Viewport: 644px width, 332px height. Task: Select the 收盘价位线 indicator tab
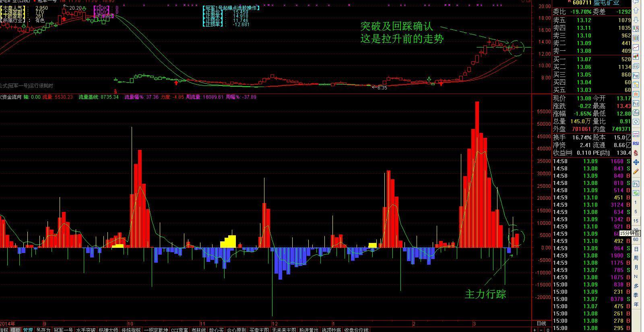tap(356, 329)
